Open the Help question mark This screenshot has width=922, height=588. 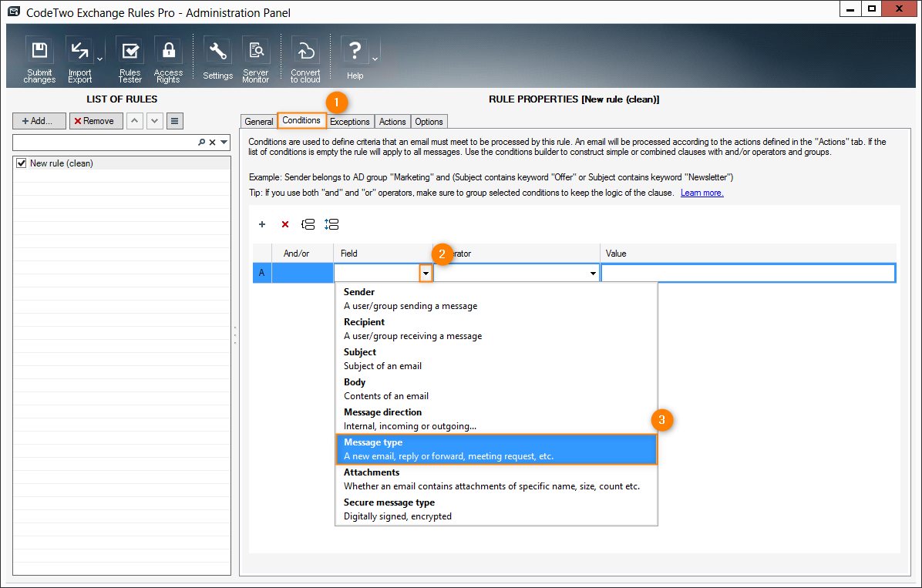click(355, 60)
